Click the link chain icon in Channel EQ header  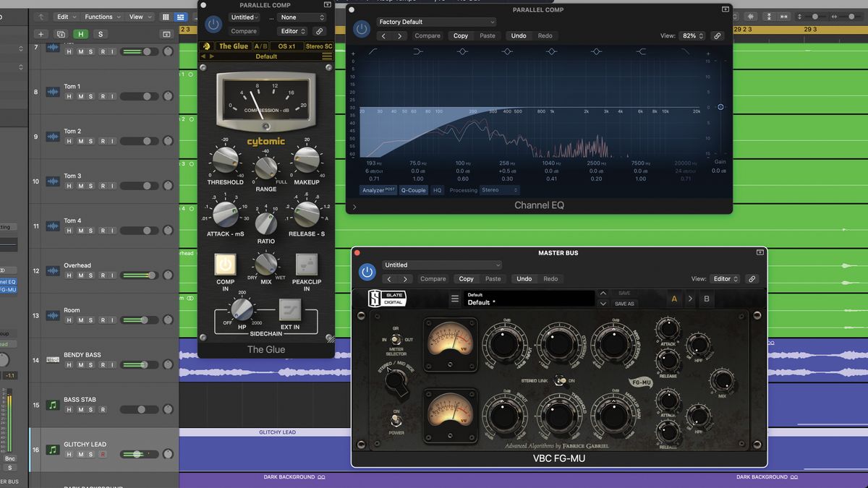717,35
